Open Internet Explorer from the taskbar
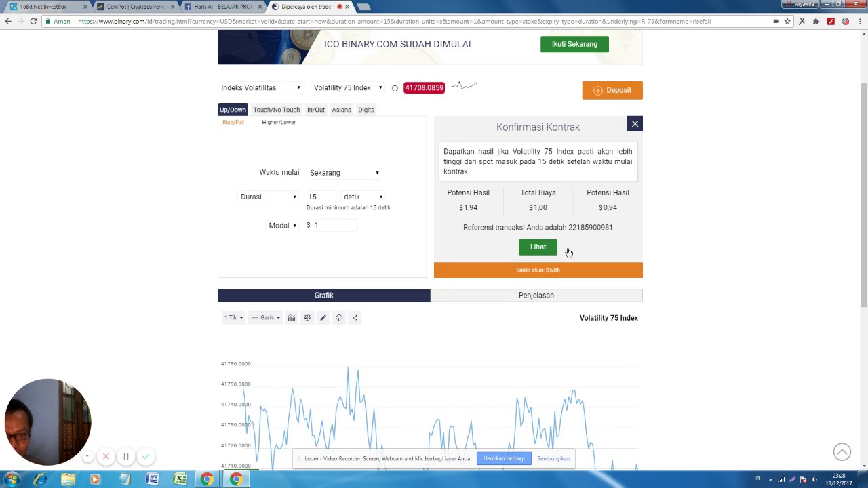 (40, 479)
